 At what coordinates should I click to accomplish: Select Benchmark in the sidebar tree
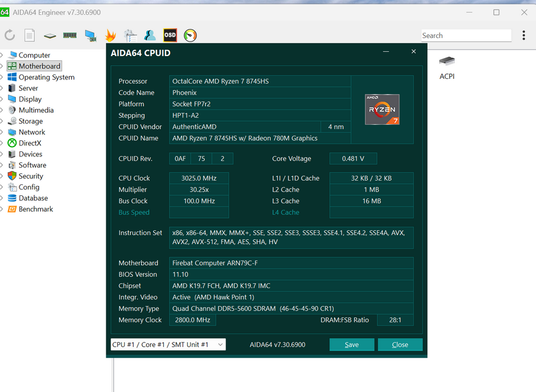point(35,209)
